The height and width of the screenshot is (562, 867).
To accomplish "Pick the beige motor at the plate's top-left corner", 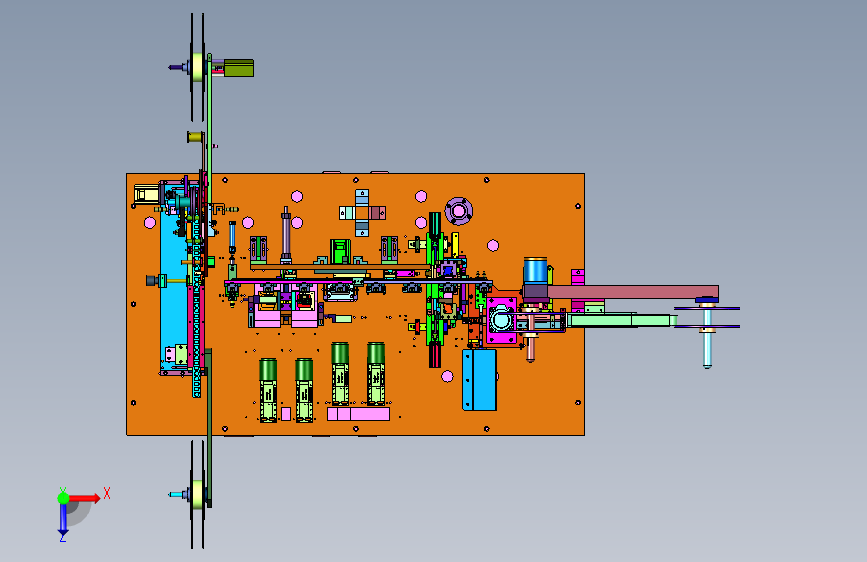I will pos(147,194).
